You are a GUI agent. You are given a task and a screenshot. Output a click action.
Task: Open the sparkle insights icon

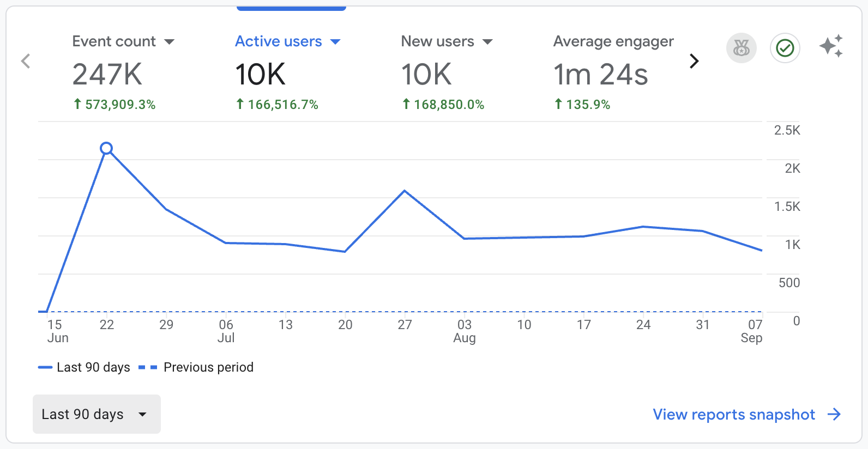coord(831,46)
